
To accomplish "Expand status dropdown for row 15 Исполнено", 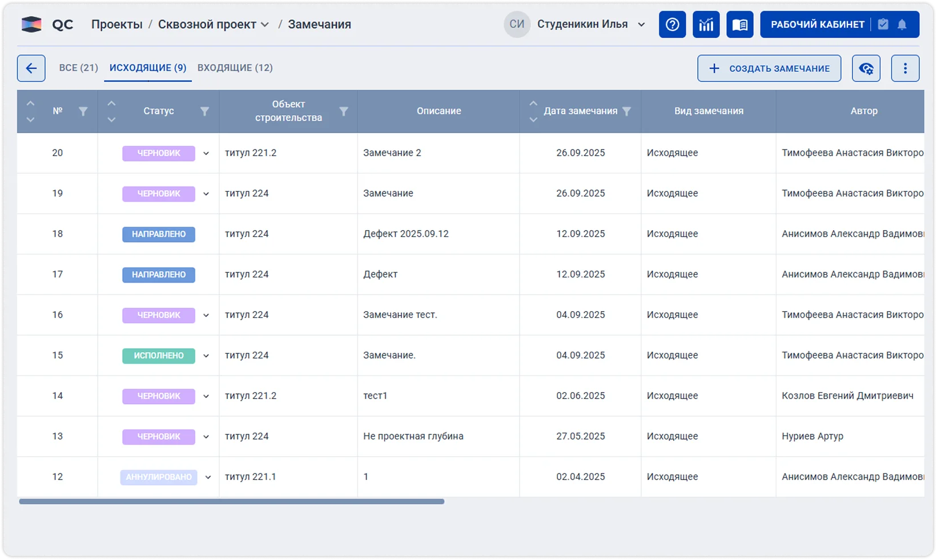I will pyautogui.click(x=206, y=356).
